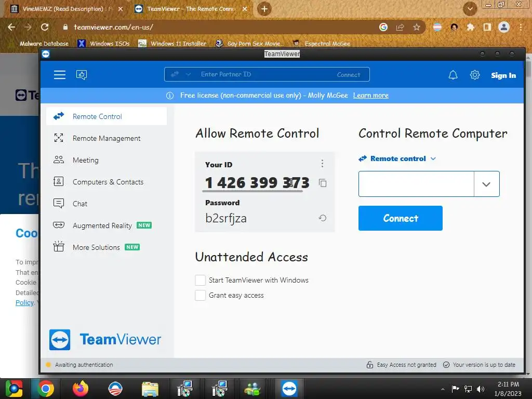Enable Start TeamViewer with Windows

(x=200, y=280)
